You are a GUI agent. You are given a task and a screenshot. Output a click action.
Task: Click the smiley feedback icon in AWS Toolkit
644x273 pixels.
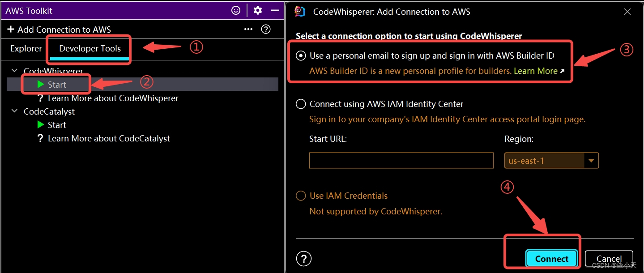coord(236,10)
